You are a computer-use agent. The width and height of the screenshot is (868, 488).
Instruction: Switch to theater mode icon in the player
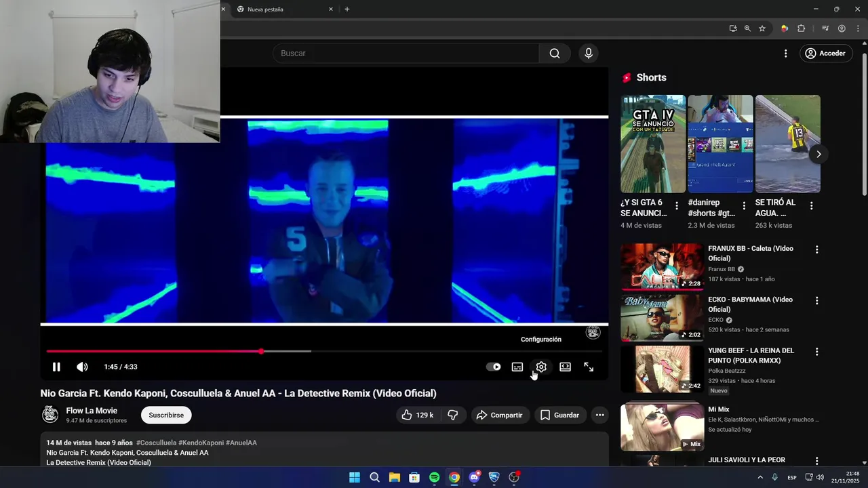coord(565,367)
